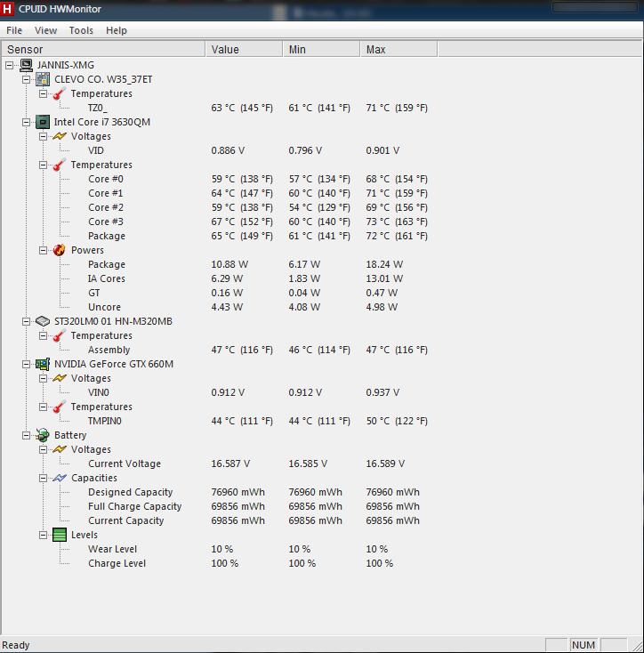Collapse the Battery node
The image size is (644, 653).
coord(26,435)
